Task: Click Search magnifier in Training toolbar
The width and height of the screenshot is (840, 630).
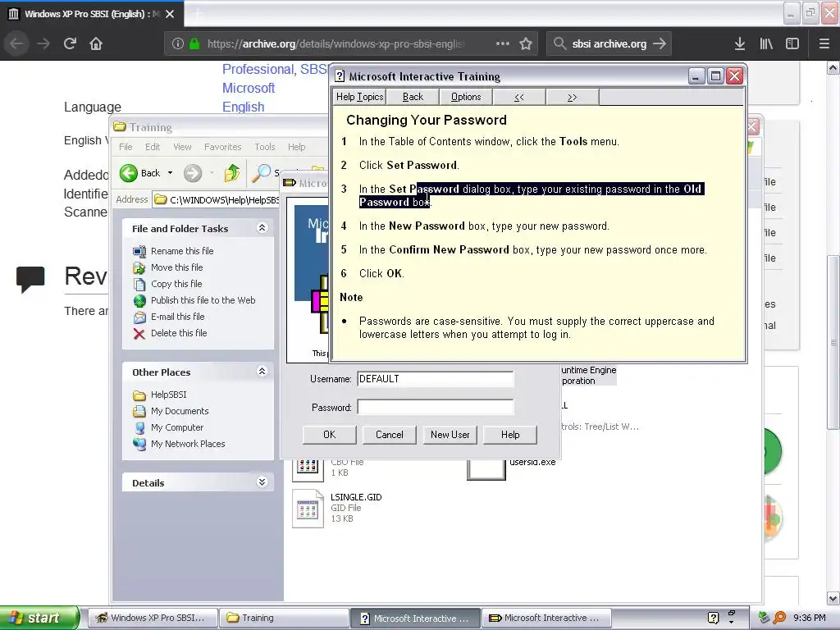Action: (262, 173)
